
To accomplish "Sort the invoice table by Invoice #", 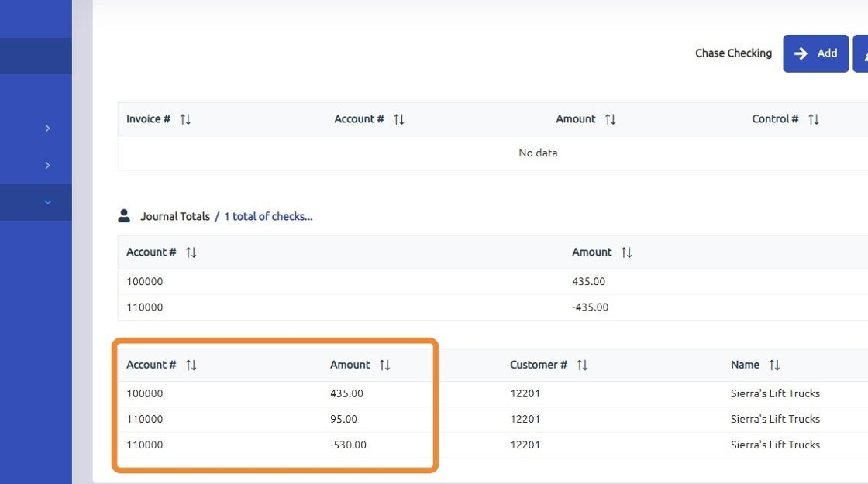I will tap(185, 119).
